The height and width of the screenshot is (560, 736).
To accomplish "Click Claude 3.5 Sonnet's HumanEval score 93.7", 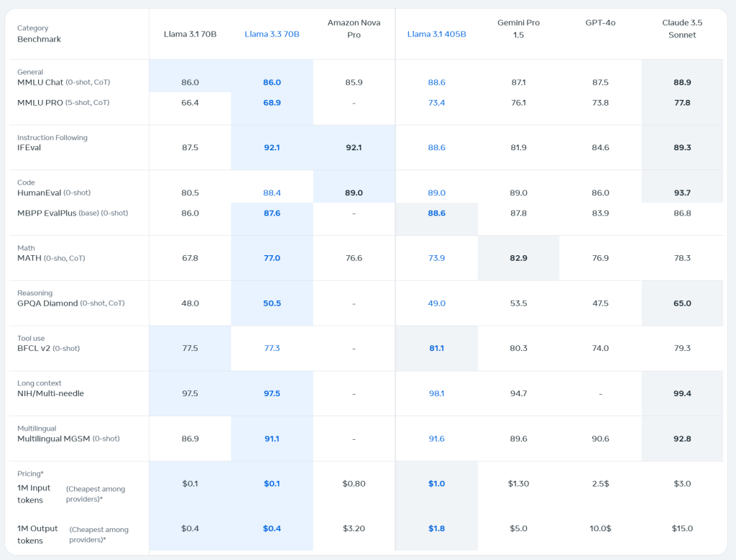I will point(682,193).
